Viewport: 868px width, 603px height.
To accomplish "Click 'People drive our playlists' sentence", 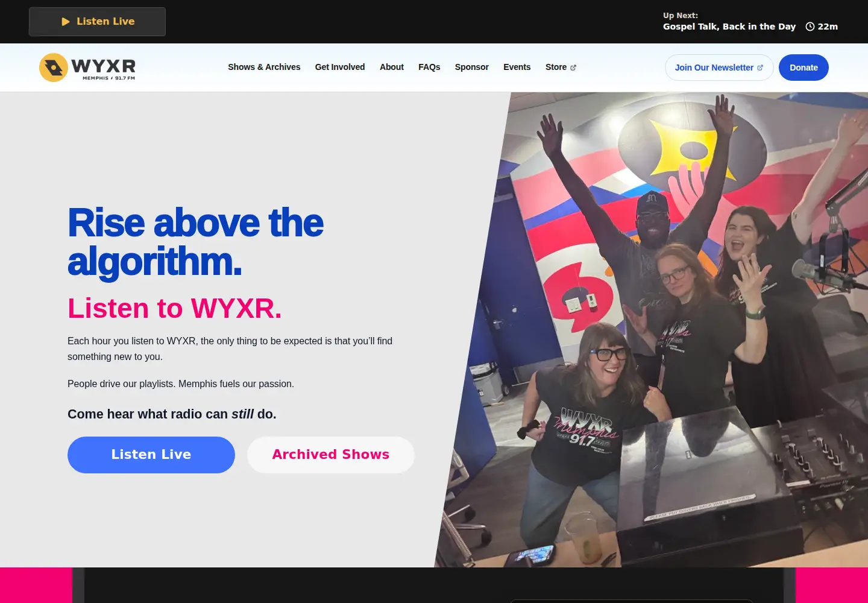I will [x=181, y=384].
